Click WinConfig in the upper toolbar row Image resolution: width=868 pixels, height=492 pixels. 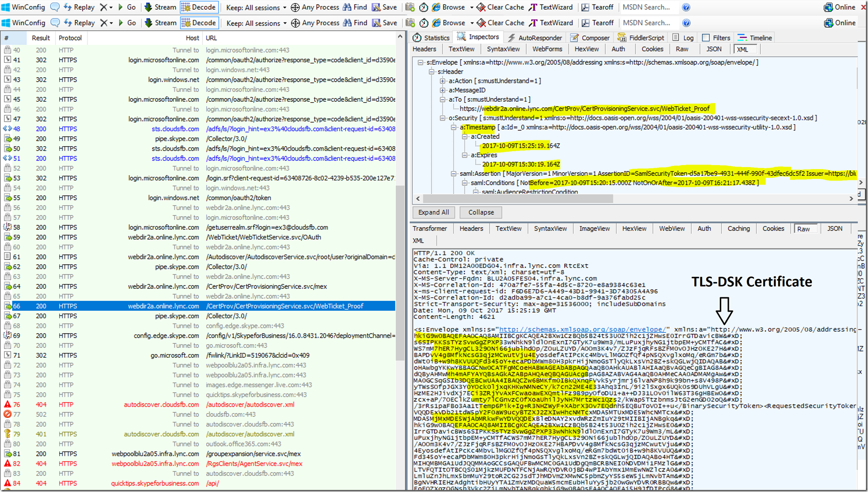[x=24, y=7]
